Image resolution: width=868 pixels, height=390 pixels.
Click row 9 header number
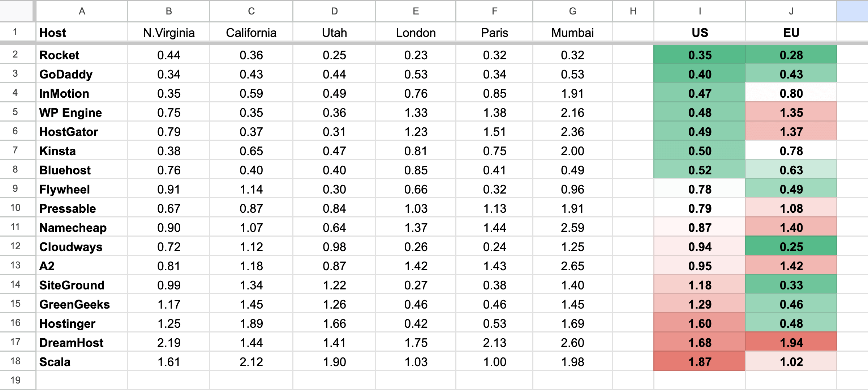click(x=15, y=188)
